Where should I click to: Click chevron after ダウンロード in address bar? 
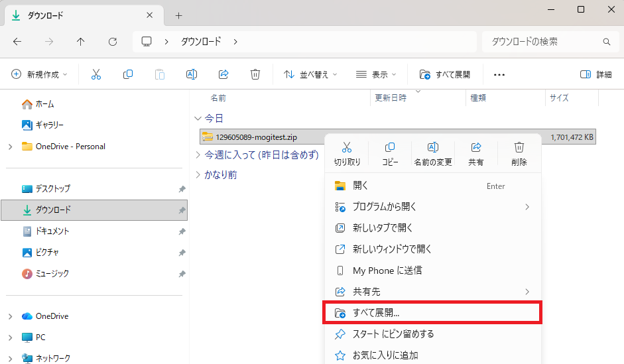pyautogui.click(x=235, y=41)
